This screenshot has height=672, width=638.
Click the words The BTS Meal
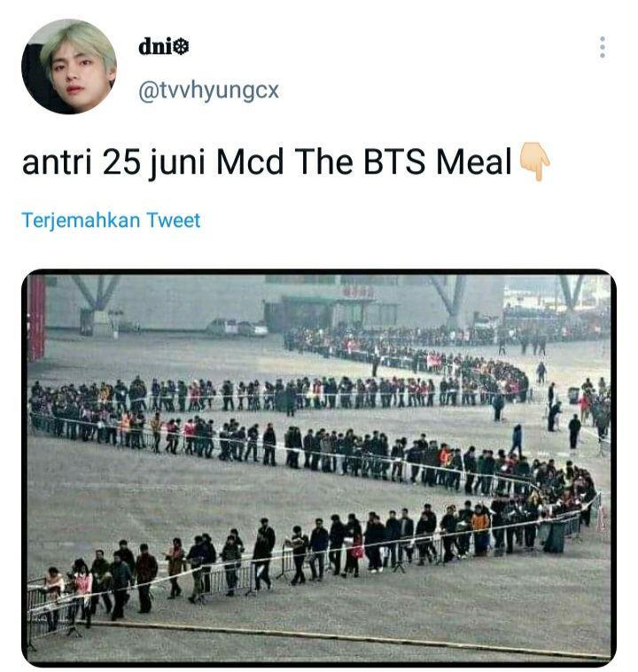(x=403, y=161)
